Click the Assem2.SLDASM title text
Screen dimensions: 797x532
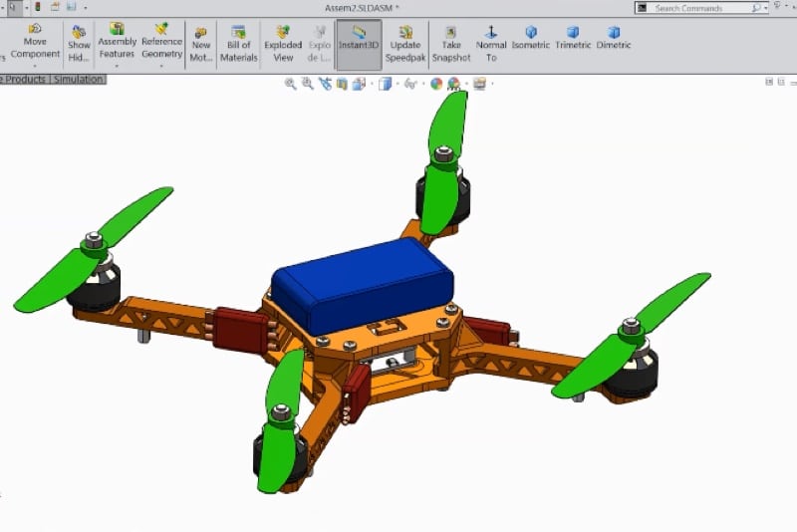(x=362, y=8)
